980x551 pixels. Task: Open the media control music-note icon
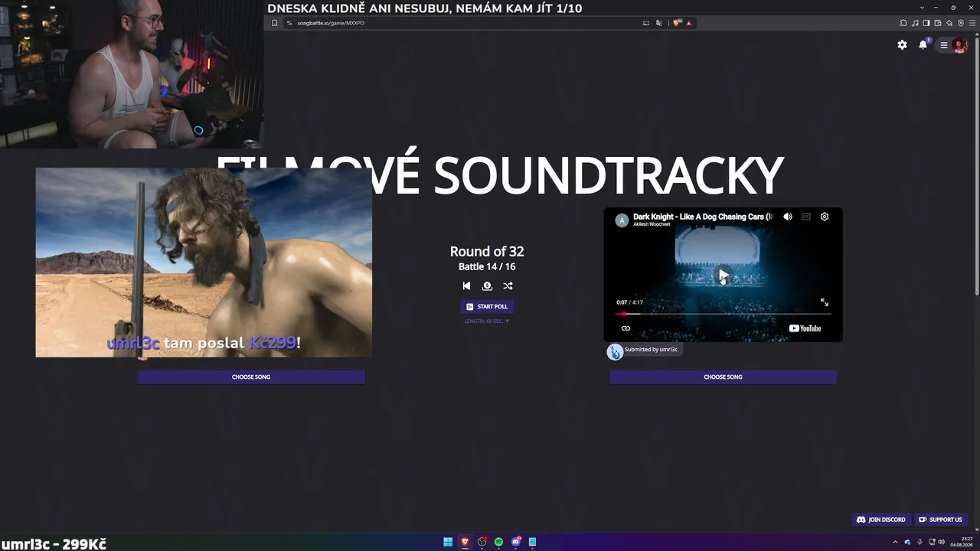click(915, 23)
